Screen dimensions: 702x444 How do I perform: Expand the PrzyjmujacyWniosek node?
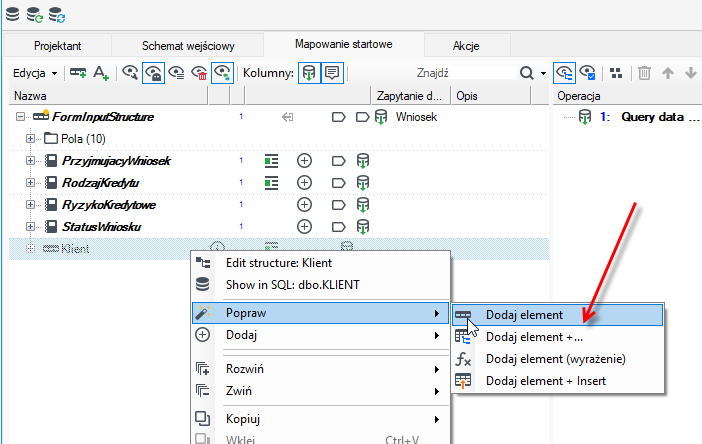[x=30, y=160]
